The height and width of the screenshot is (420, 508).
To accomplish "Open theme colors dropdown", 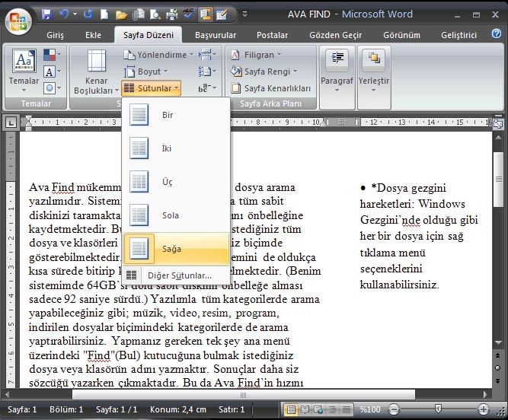I will [x=52, y=55].
